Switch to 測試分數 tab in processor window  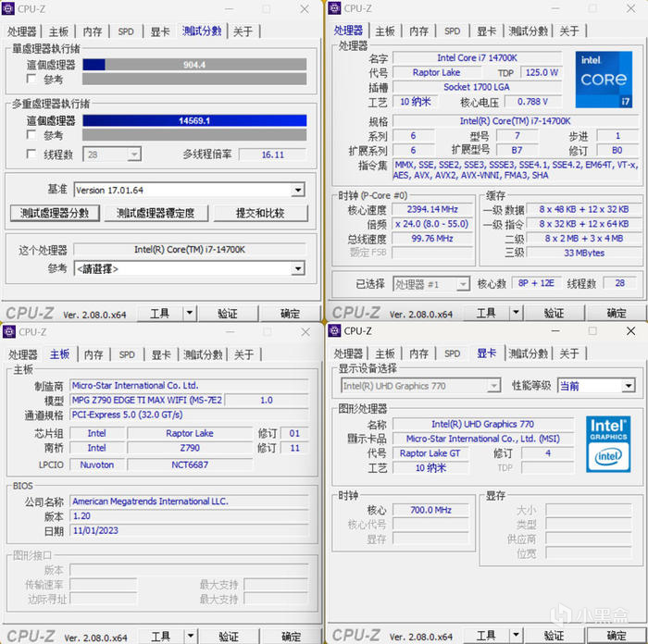[x=528, y=31]
